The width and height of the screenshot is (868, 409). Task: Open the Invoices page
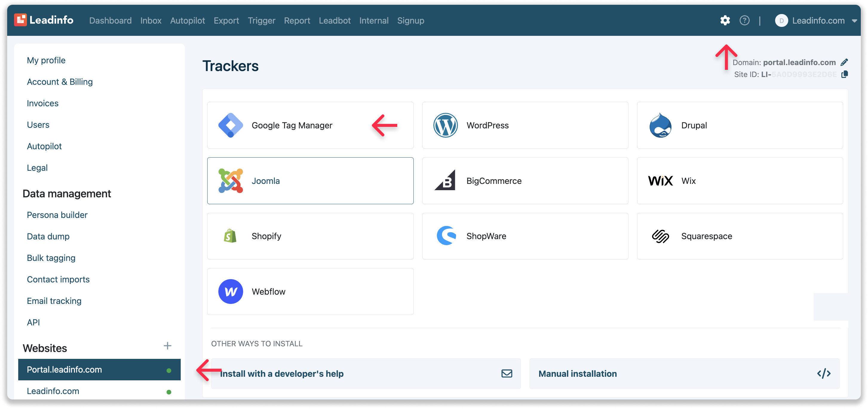click(x=42, y=103)
